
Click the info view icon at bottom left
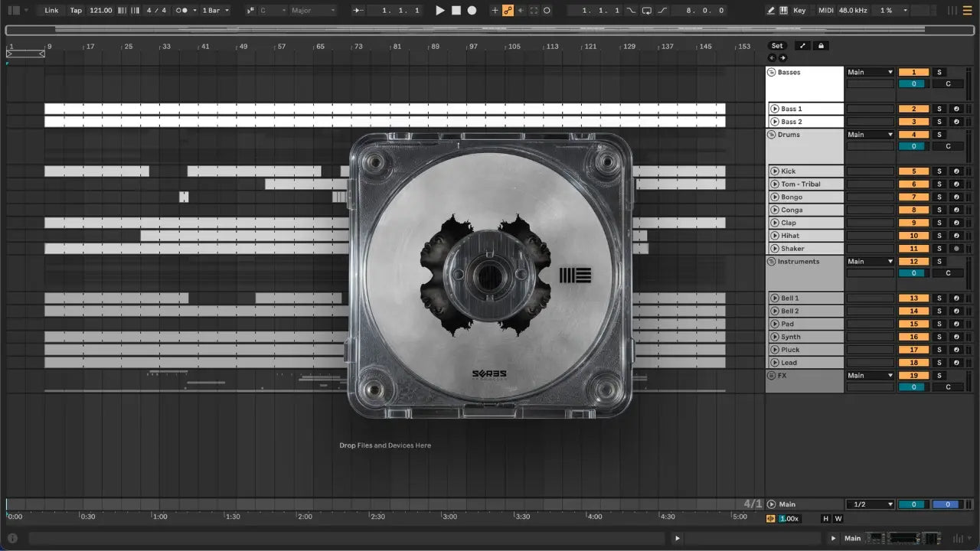[12, 538]
